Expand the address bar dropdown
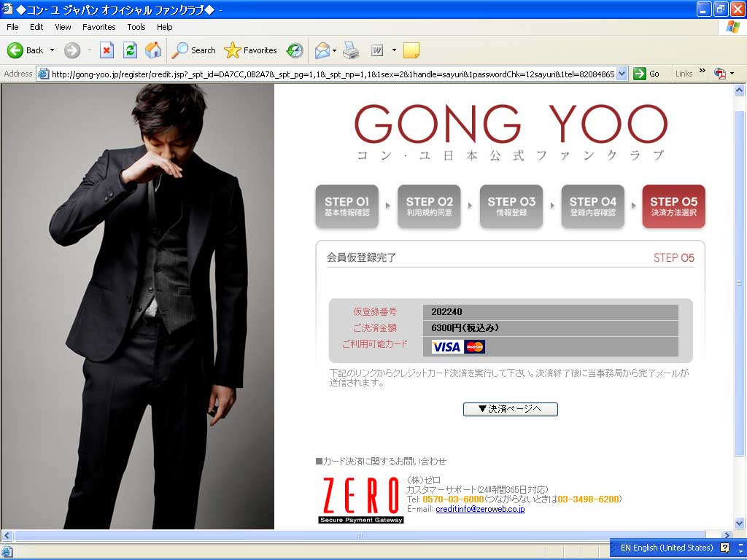 click(x=622, y=74)
